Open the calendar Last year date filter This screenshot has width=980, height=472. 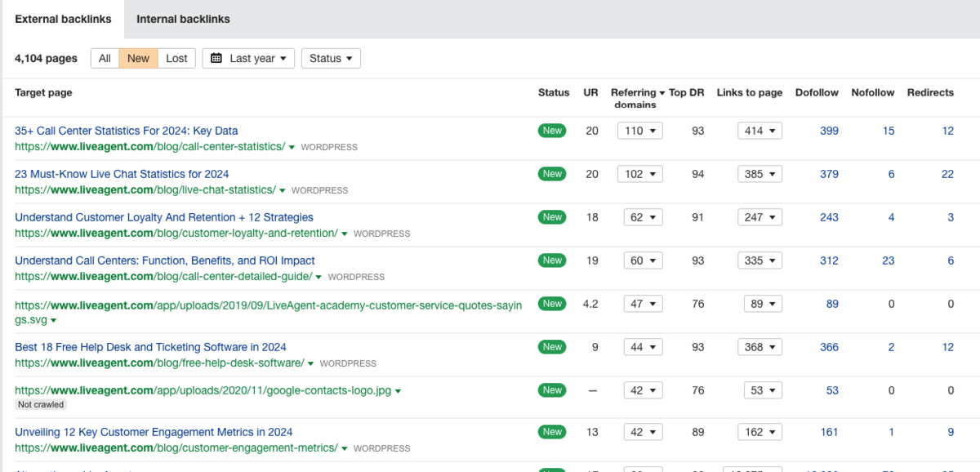point(248,58)
